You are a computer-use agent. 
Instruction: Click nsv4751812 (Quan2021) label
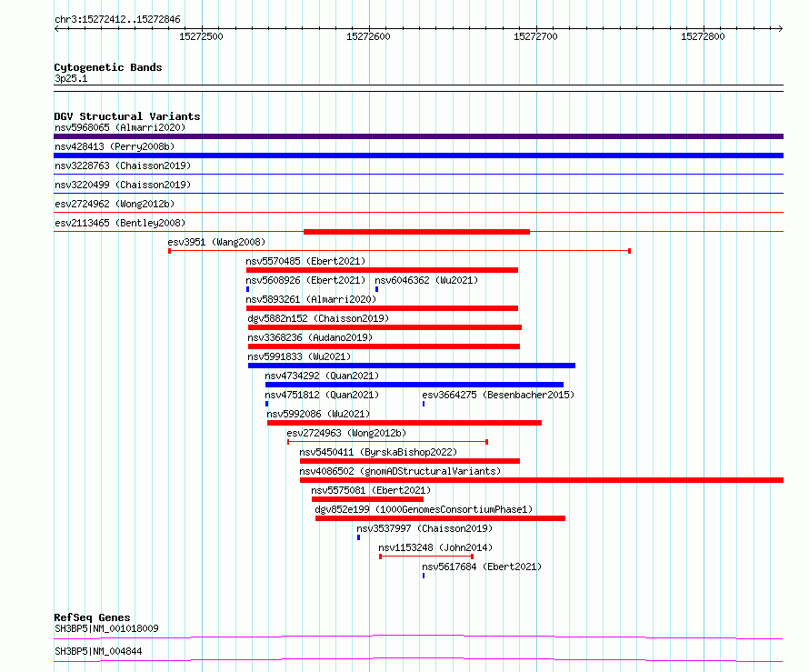click(x=322, y=395)
